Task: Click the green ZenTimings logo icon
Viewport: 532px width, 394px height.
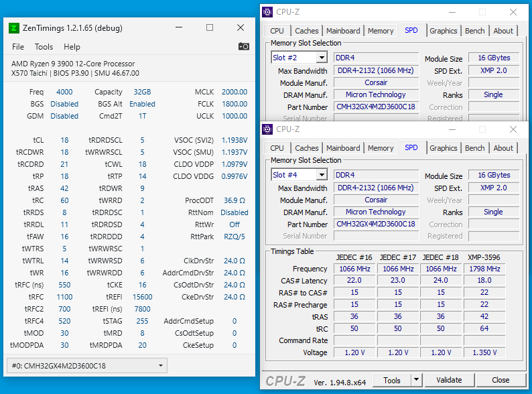Action: (14, 28)
